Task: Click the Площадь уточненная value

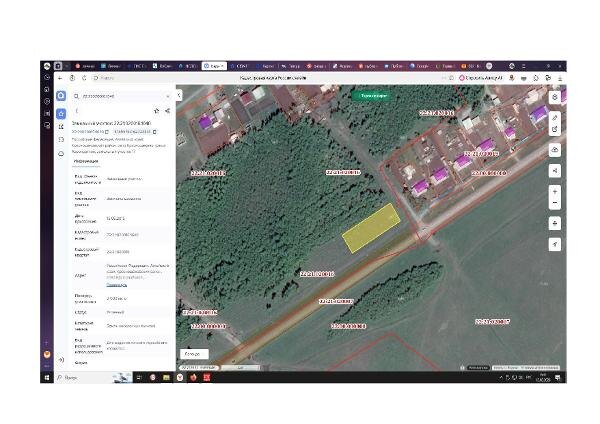Action: (117, 298)
